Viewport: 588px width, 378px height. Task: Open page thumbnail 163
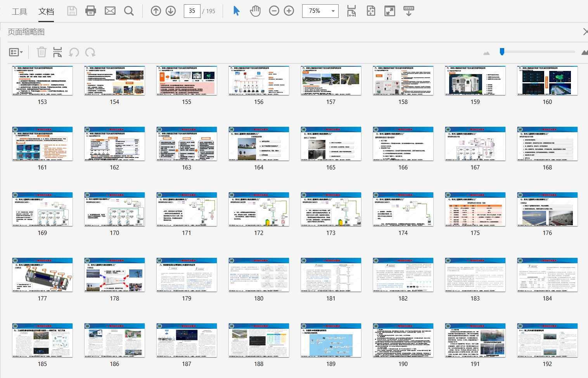(x=187, y=144)
